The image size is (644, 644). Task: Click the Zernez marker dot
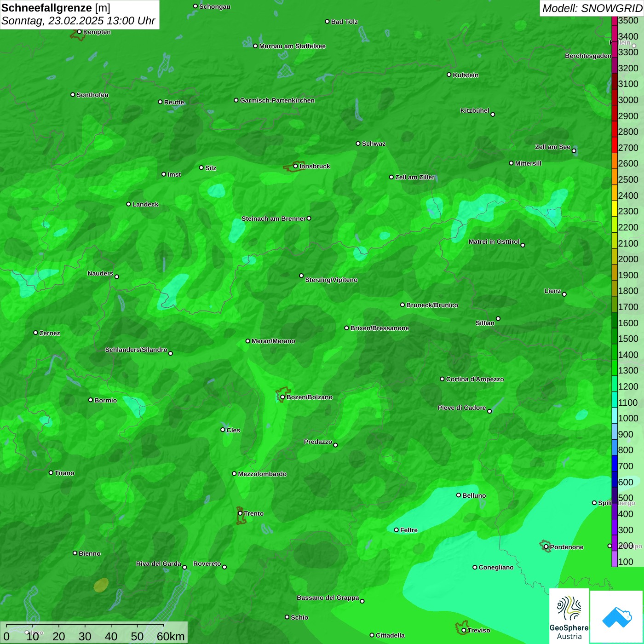click(35, 333)
